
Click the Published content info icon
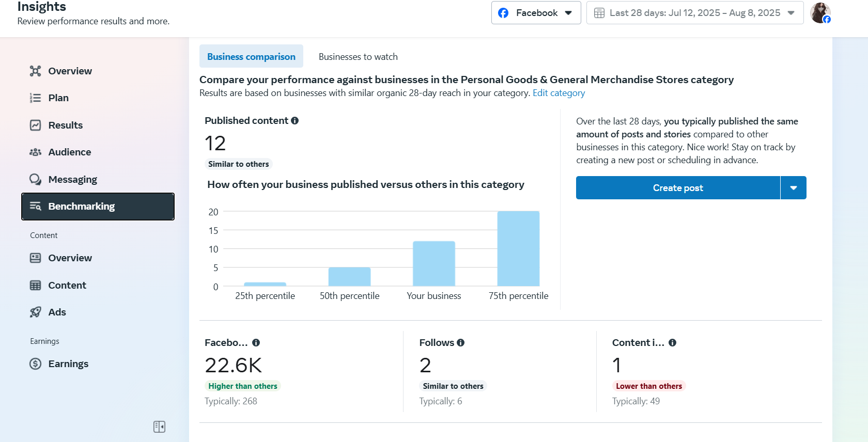pos(295,121)
